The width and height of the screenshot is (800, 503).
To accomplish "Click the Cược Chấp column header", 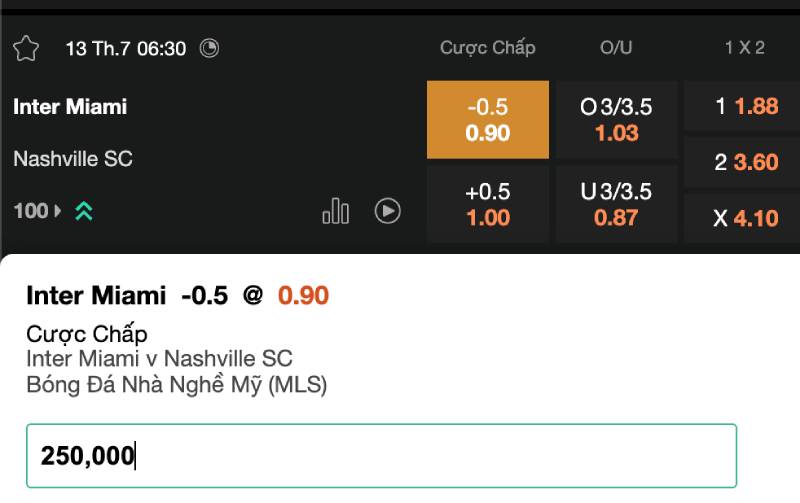I will coord(488,48).
